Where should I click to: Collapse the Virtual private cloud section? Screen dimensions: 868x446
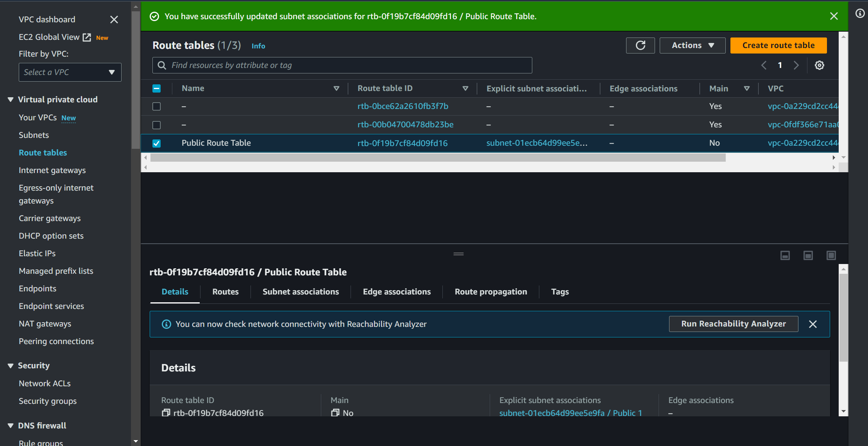(11, 100)
